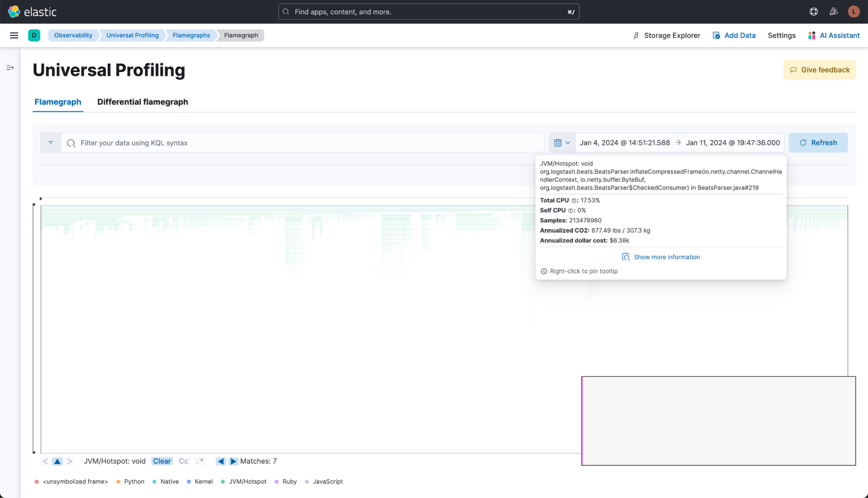This screenshot has height=498, width=868.
Task: Open the user avatar menu
Action: (853, 12)
